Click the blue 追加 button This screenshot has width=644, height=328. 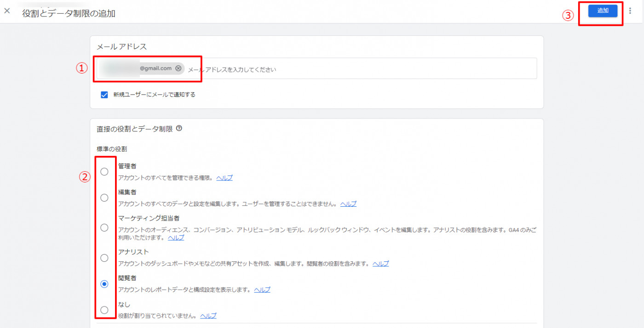603,11
